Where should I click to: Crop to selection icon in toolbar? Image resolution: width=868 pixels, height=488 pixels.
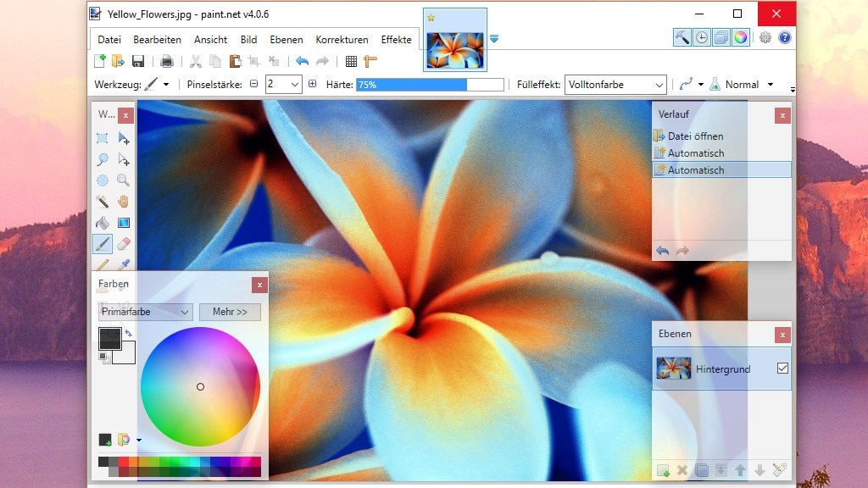click(x=254, y=61)
